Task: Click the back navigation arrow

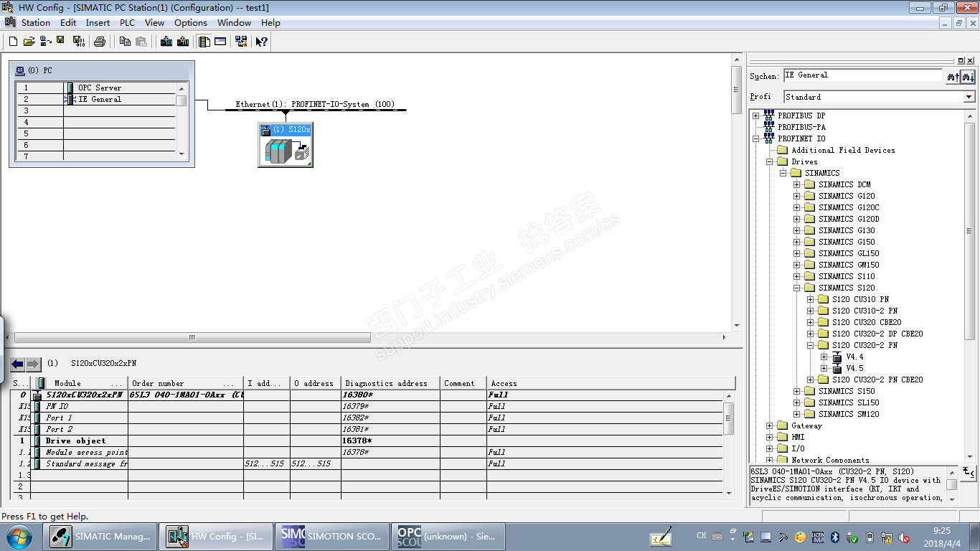Action: click(x=18, y=364)
